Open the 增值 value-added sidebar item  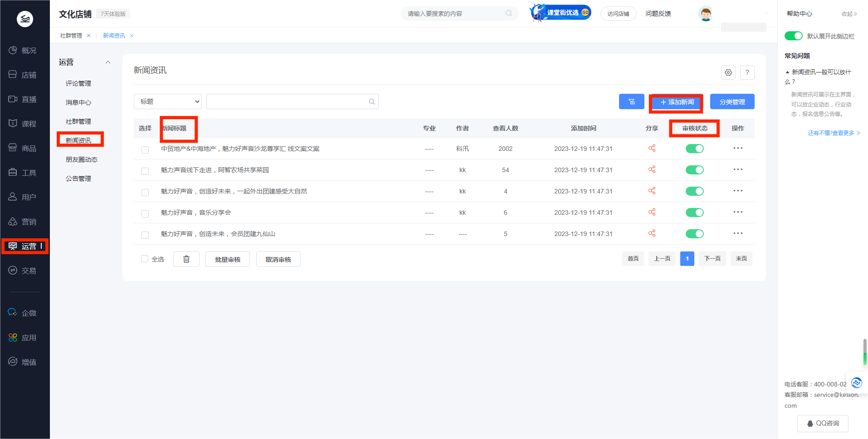pos(23,362)
